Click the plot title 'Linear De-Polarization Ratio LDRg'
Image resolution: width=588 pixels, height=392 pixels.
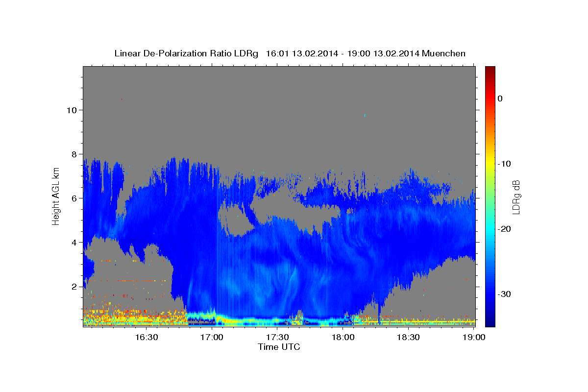[x=186, y=53]
